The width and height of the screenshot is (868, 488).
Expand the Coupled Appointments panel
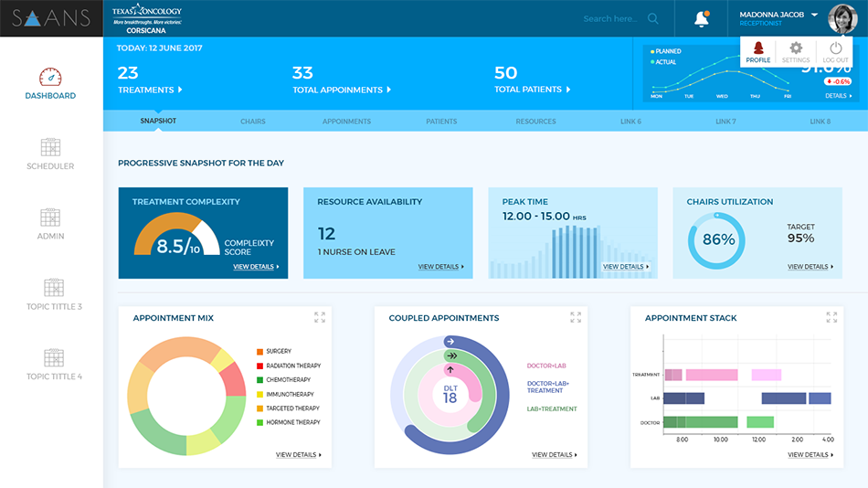coord(576,317)
